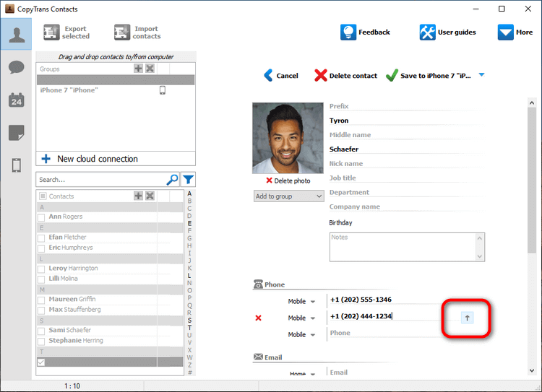Check the Stephanie Herring checkbox
Viewport: 542px width, 392px height.
pyautogui.click(x=41, y=341)
